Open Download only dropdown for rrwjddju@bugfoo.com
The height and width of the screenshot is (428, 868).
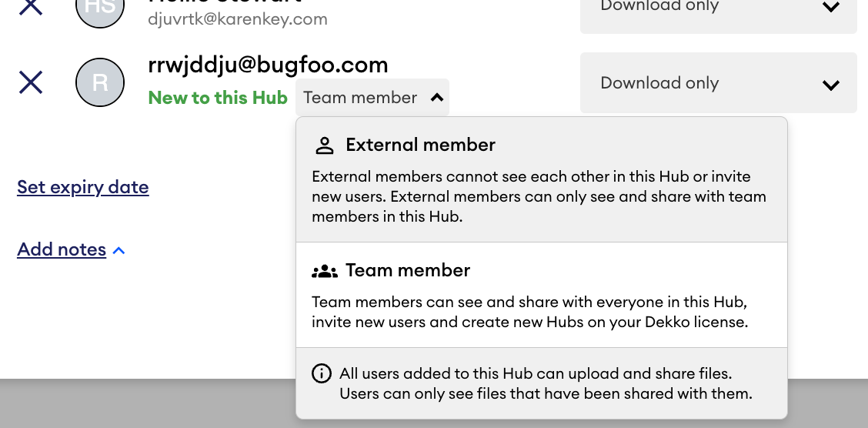coord(719,83)
